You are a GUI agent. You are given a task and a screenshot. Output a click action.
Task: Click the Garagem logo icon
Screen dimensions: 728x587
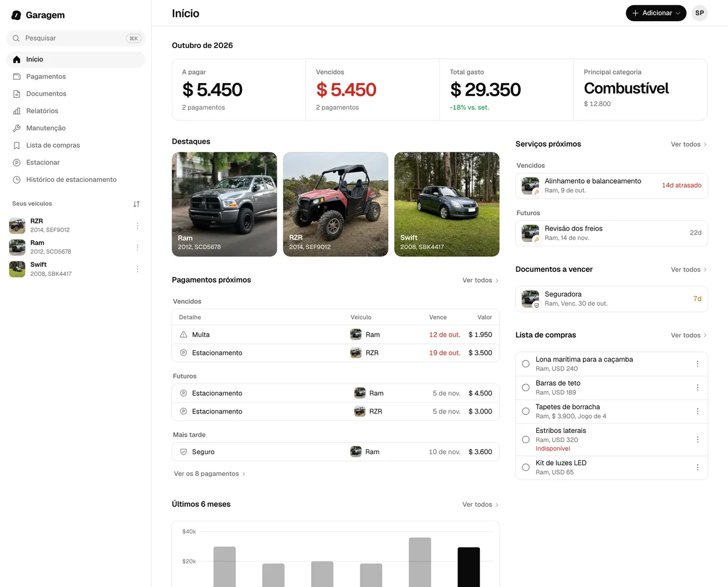pos(16,15)
